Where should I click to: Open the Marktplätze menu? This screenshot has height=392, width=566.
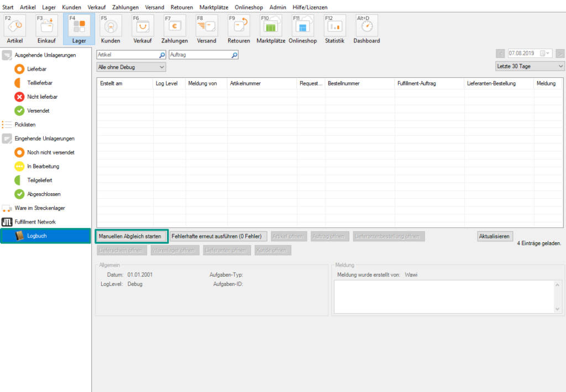(x=215, y=7)
